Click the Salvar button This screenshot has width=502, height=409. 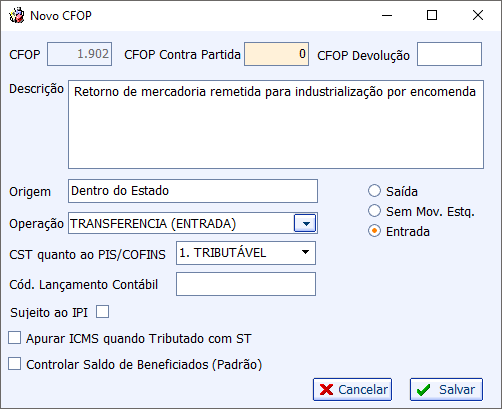coord(446,389)
